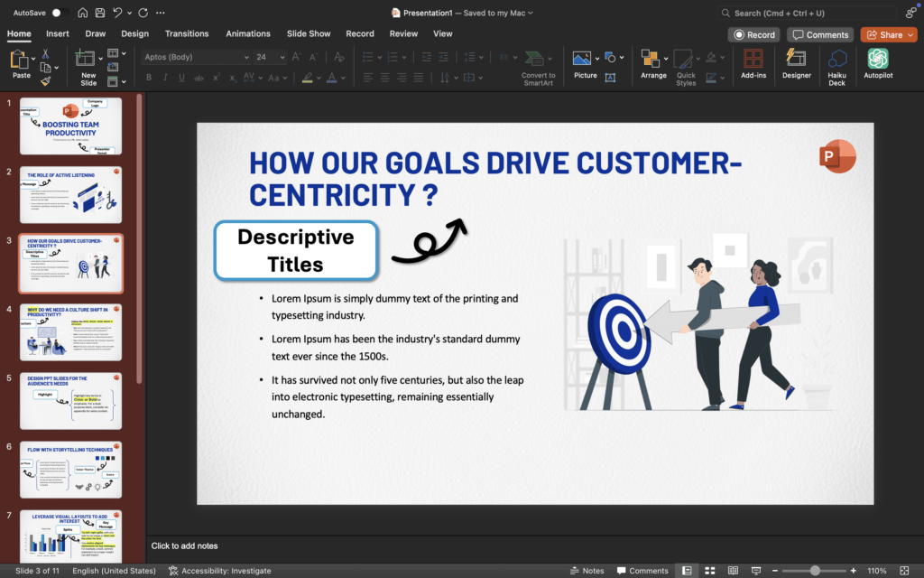Viewport: 924px width, 578px height.
Task: Click the Format Painter brush icon
Action: click(x=45, y=80)
